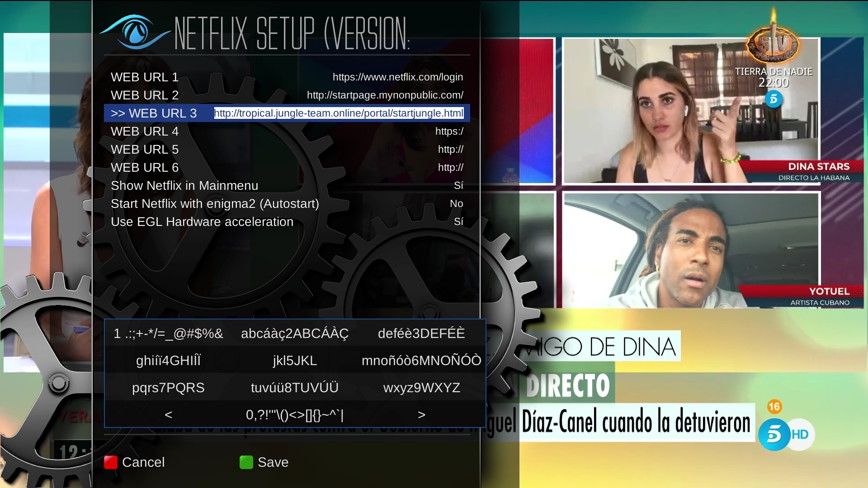Image resolution: width=868 pixels, height=488 pixels.
Task: Click the Save label
Action: pyautogui.click(x=273, y=462)
